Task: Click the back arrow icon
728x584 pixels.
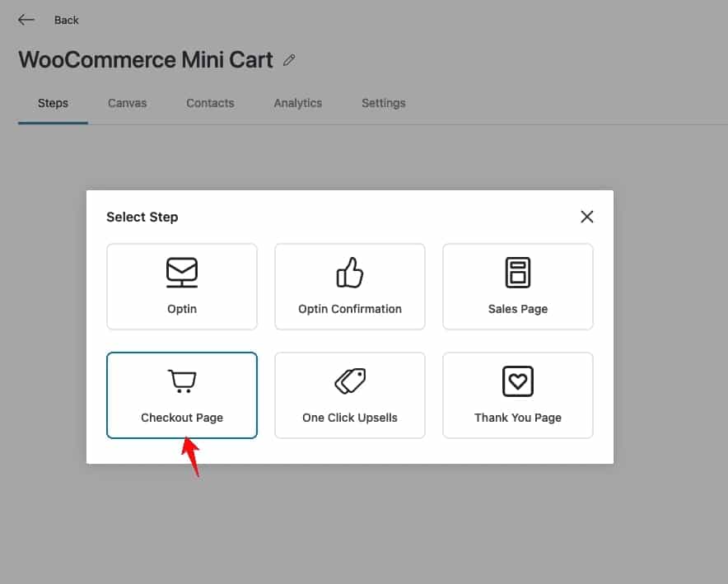Action: pyautogui.click(x=26, y=20)
